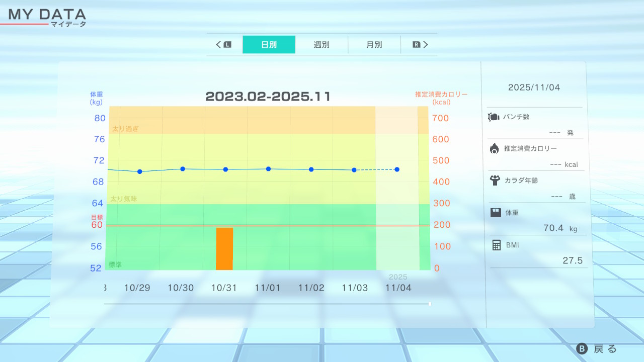This screenshot has width=644, height=362.
Task: Select the 11/04 weight data point
Action: coord(397,169)
